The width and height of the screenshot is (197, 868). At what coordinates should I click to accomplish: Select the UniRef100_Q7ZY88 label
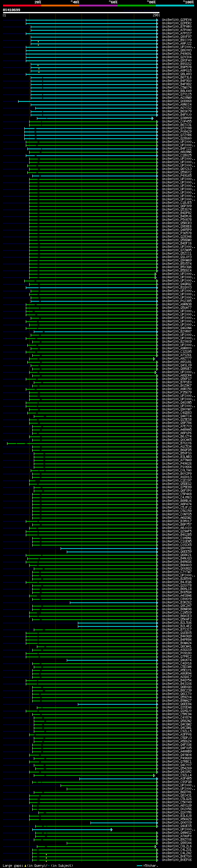177,128
